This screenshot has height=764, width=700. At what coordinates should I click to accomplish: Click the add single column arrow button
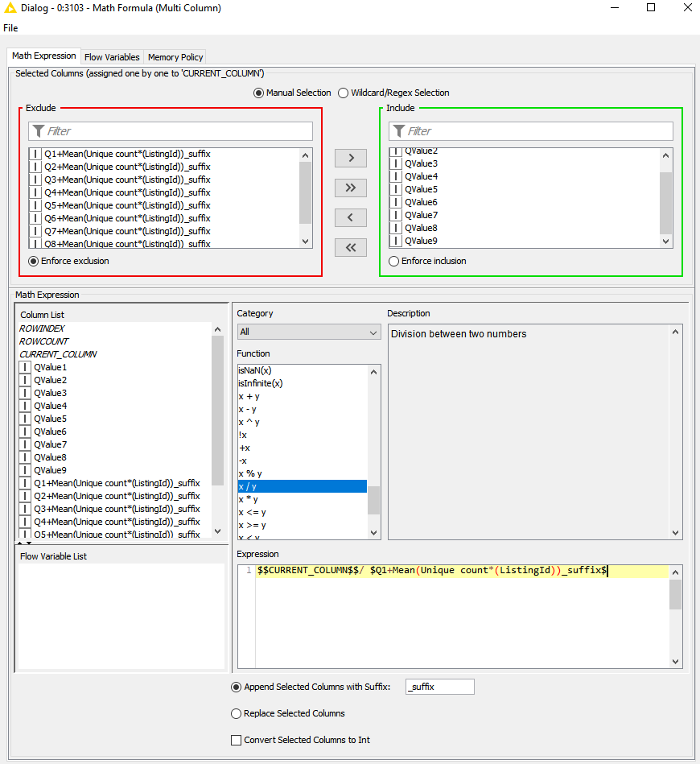350,158
